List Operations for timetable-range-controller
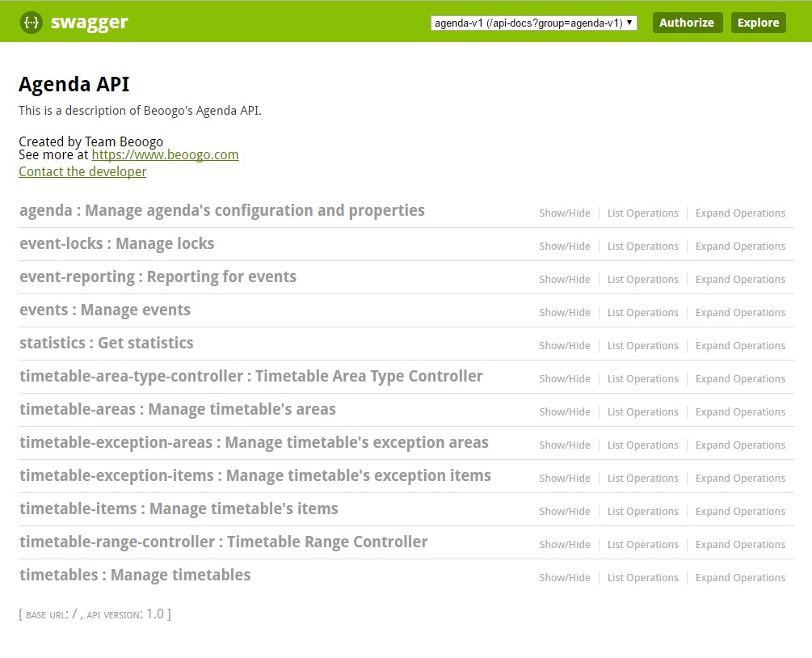The image size is (812, 658). pyautogui.click(x=642, y=545)
